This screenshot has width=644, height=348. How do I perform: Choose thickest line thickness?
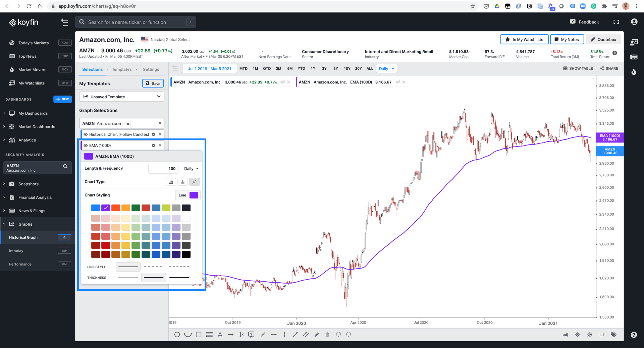coord(179,278)
